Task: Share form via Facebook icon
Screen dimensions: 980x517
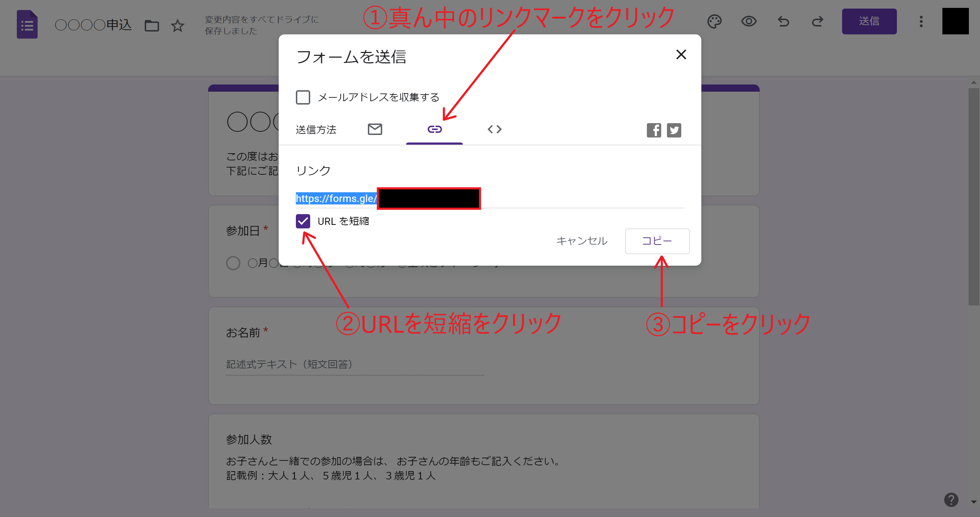Action: [x=654, y=130]
